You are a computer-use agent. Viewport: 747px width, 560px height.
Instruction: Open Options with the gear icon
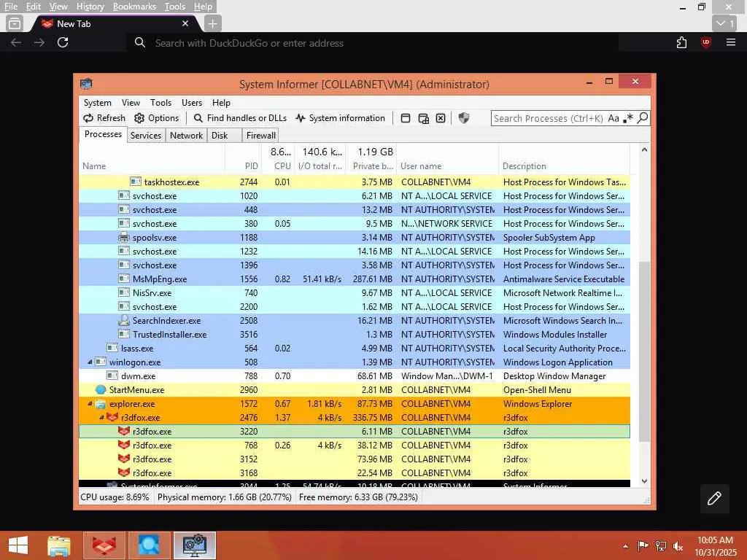pyautogui.click(x=157, y=118)
